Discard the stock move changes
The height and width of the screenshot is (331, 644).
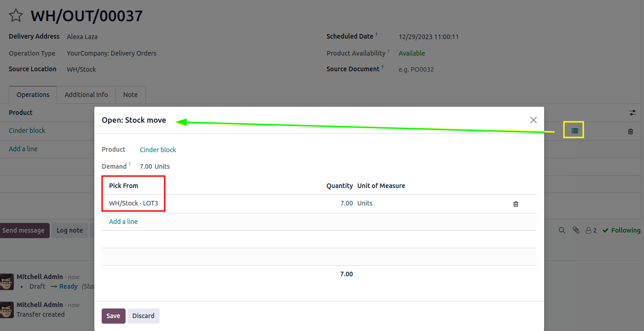click(143, 316)
